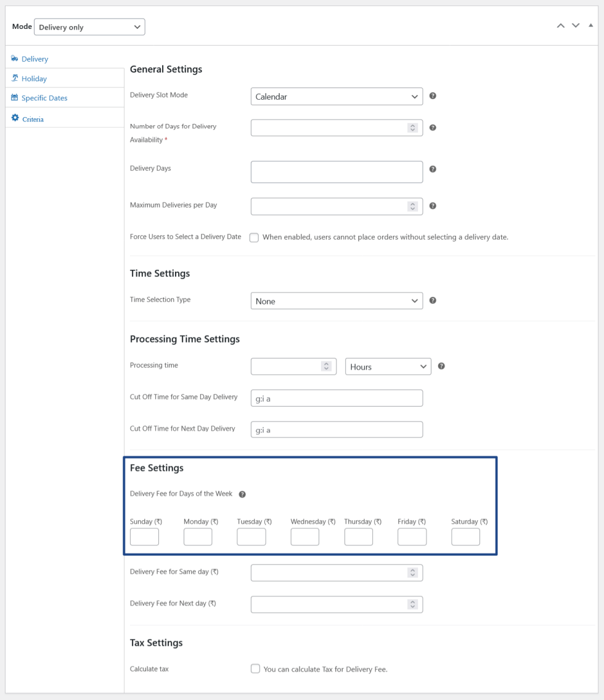
Task: Open the processing time Hours unit dropdown
Action: click(x=388, y=367)
